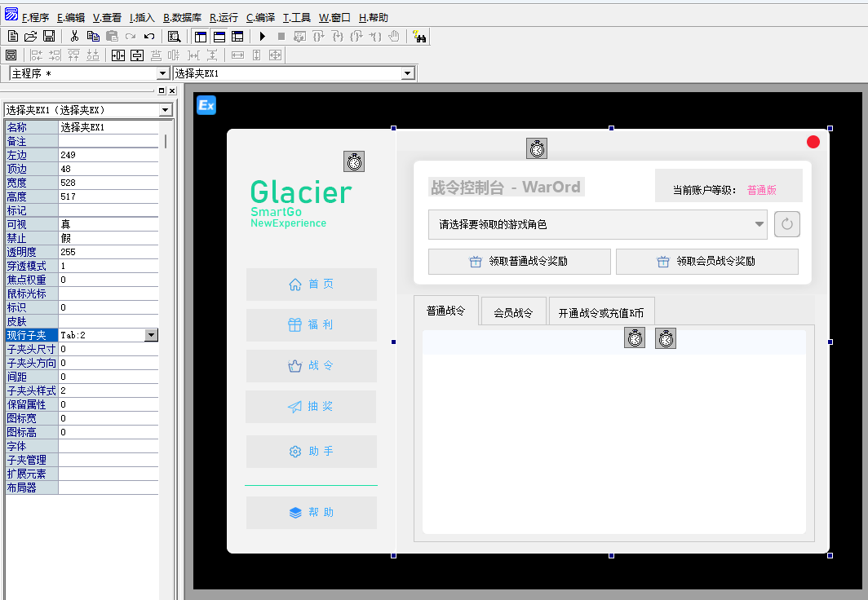The height and width of the screenshot is (600, 868).
Task: Click the 宽度 value field 528
Action: (108, 183)
